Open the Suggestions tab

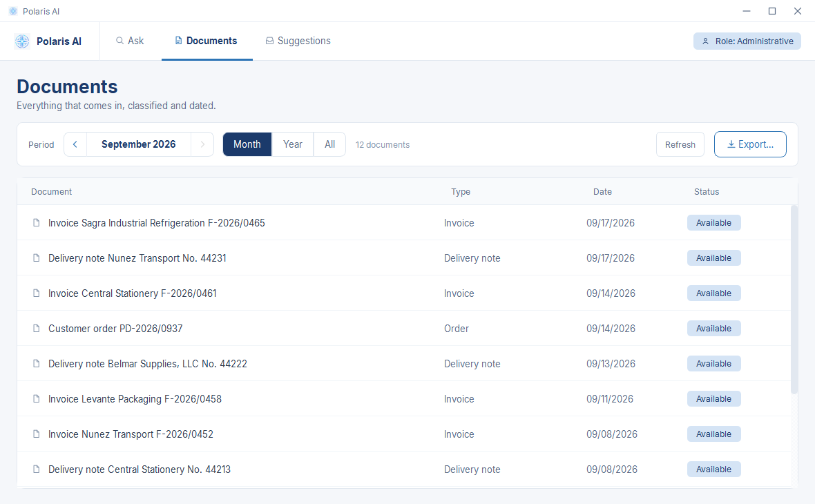pyautogui.click(x=298, y=41)
